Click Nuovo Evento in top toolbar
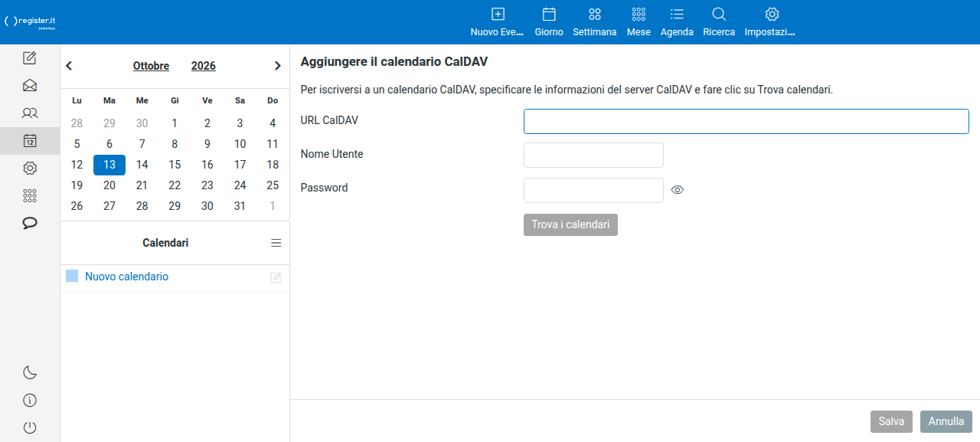The image size is (980, 442). coord(498,22)
